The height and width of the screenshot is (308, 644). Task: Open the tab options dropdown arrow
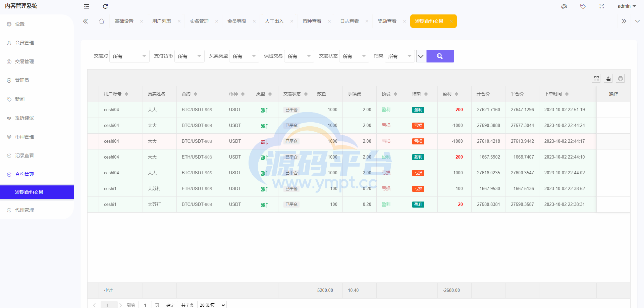tap(637, 21)
